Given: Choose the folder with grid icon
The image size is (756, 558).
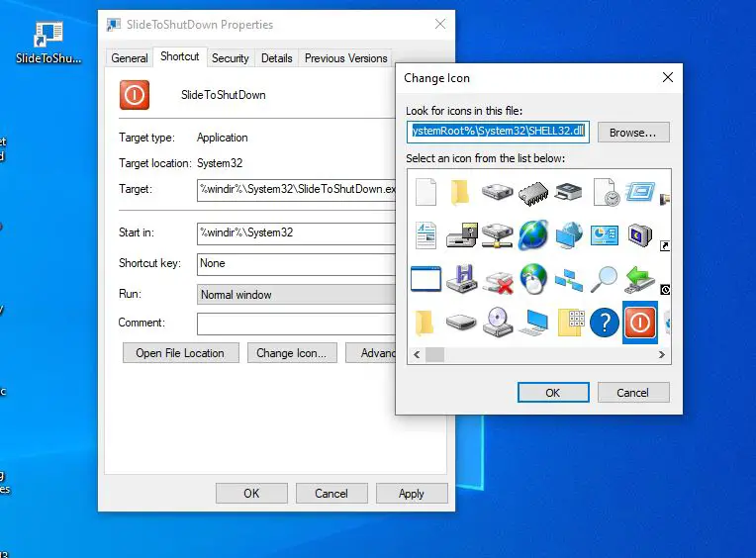Looking at the screenshot, I should point(571,323).
